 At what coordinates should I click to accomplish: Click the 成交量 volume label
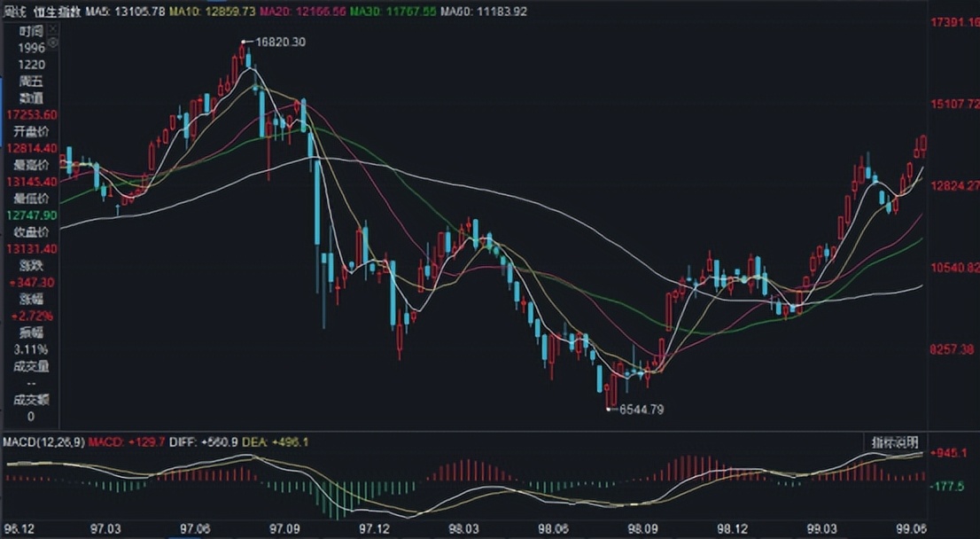[x=31, y=366]
